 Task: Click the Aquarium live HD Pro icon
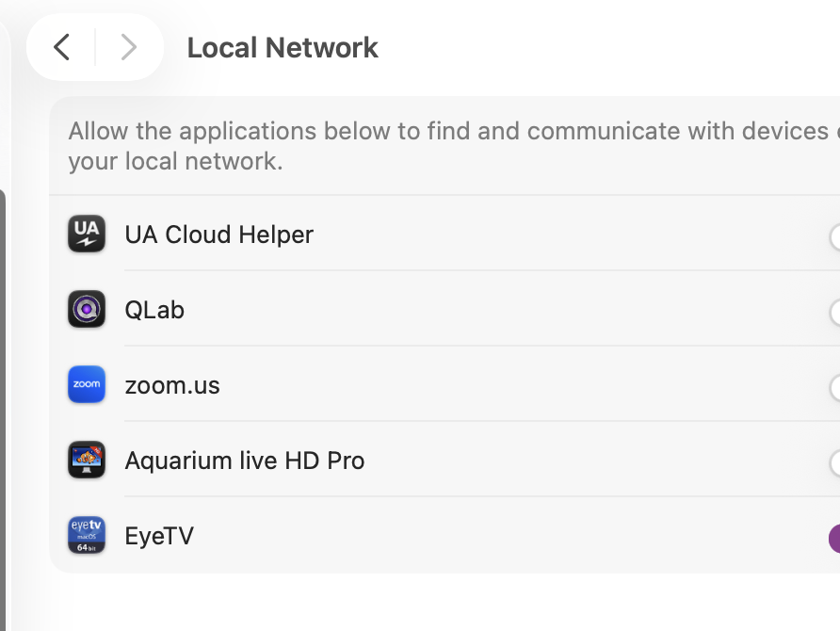pos(87,460)
